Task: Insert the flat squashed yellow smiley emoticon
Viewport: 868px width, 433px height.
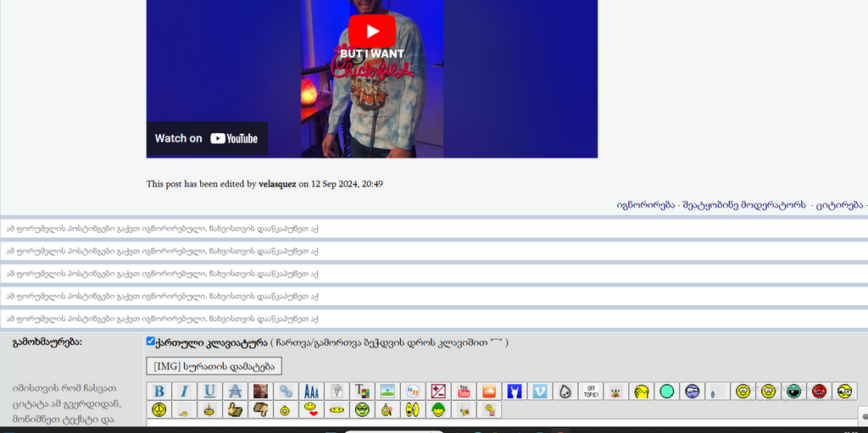Action: 337,410
